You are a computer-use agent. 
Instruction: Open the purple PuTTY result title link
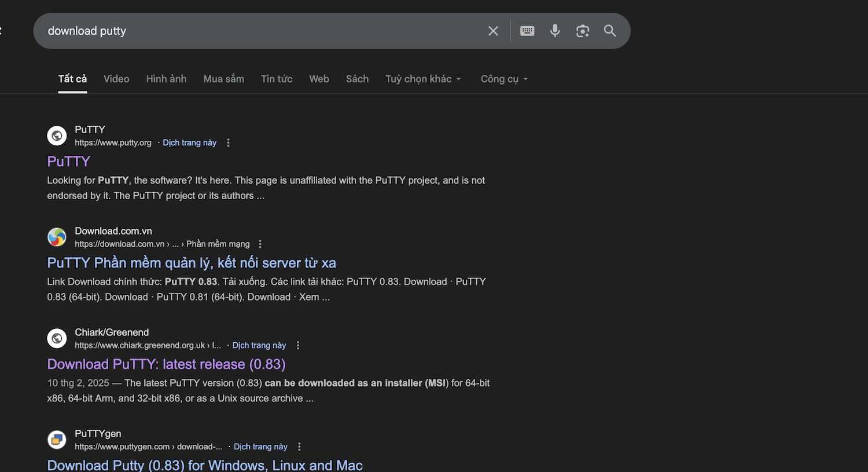(68, 161)
